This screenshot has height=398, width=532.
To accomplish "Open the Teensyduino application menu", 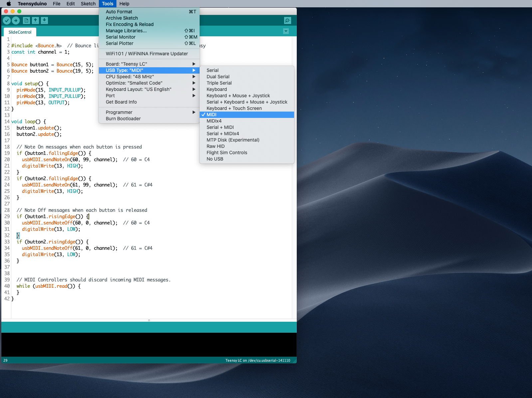I will pos(32,4).
